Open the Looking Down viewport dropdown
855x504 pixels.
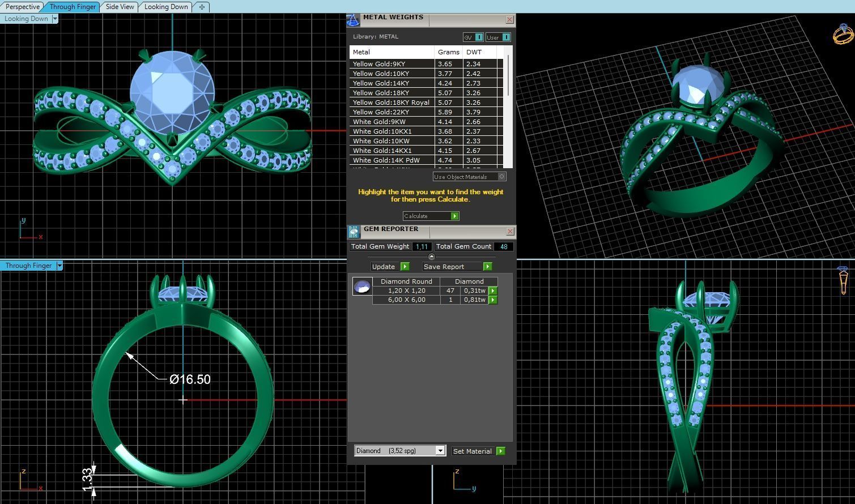coord(55,19)
